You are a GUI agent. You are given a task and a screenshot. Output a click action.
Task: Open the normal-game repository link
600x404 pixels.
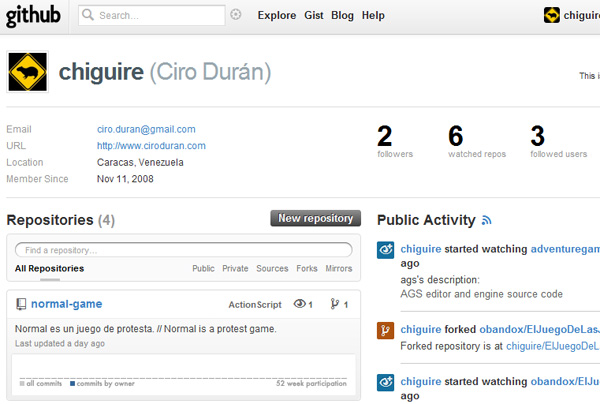67,304
